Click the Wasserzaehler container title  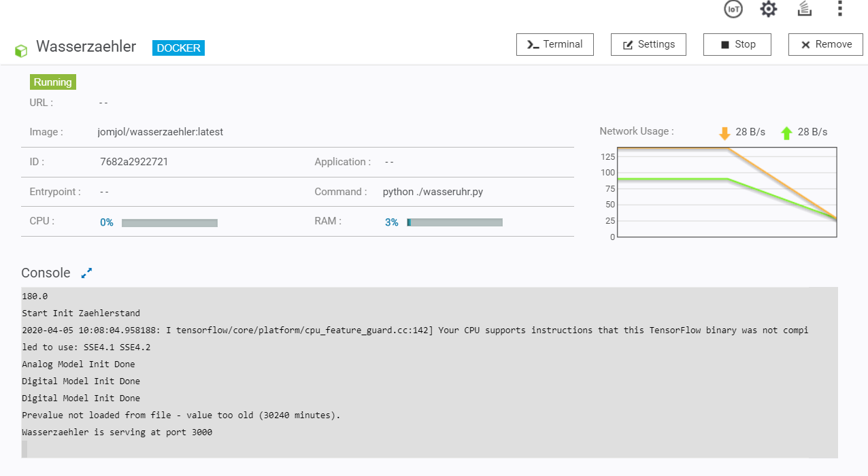click(86, 46)
